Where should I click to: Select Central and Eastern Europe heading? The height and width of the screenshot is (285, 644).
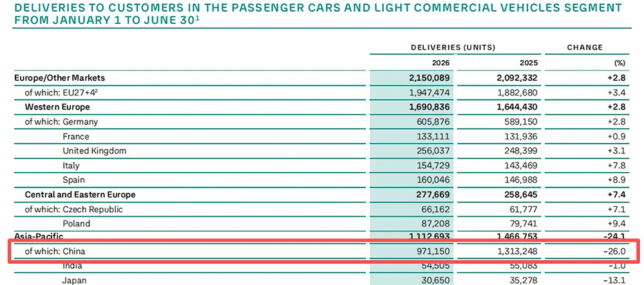tap(80, 194)
